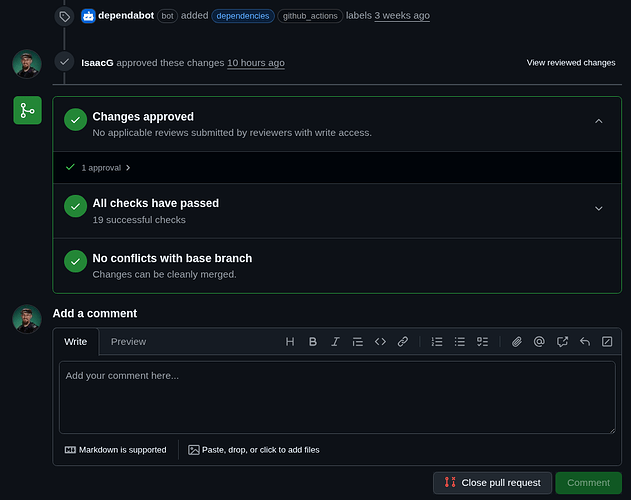Click the green Comment button

(x=588, y=483)
